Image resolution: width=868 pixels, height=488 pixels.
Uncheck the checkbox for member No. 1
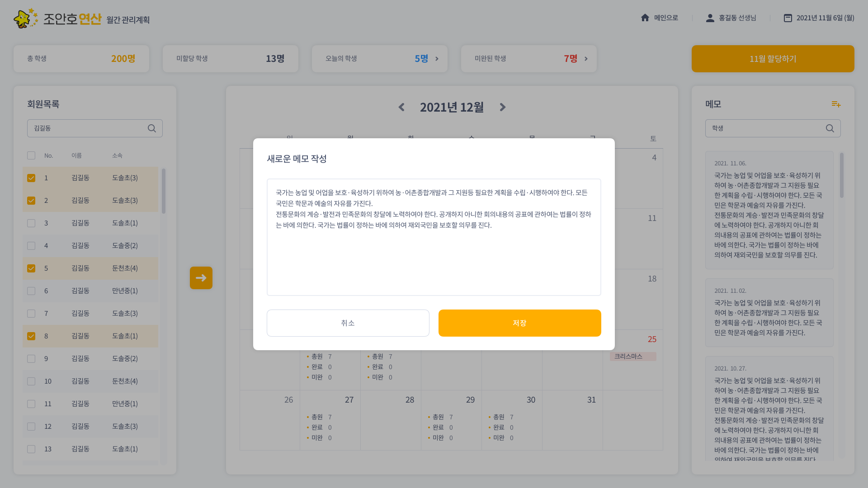pos(31,178)
